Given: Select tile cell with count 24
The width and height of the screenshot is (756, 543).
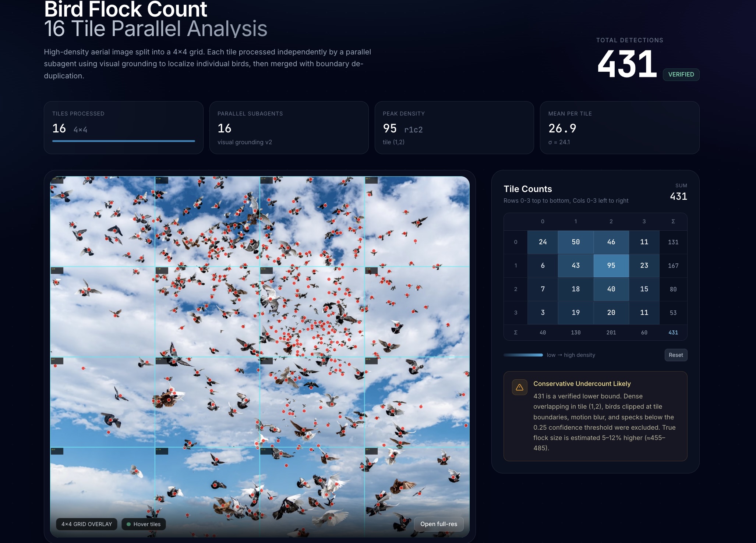Looking at the screenshot, I should pos(543,242).
